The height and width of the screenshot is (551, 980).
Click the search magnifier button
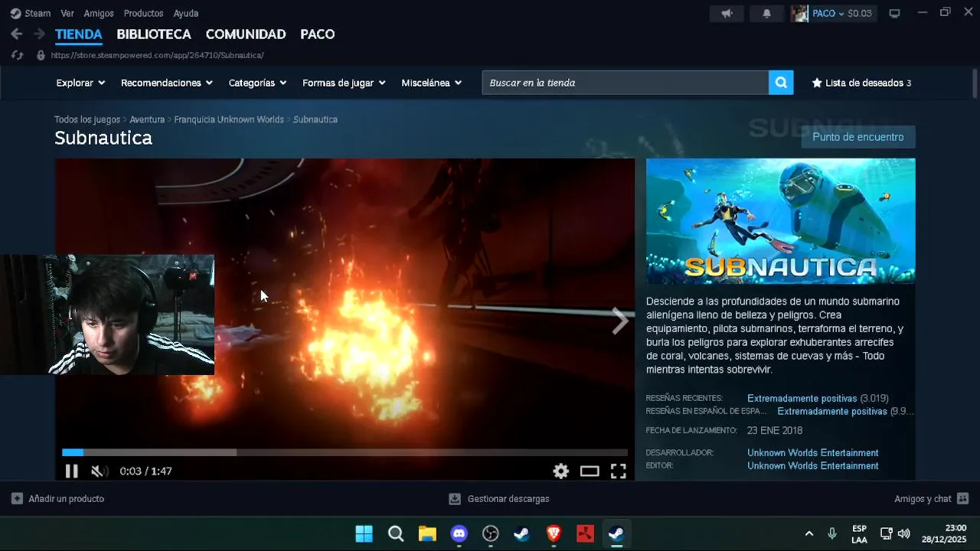point(781,83)
